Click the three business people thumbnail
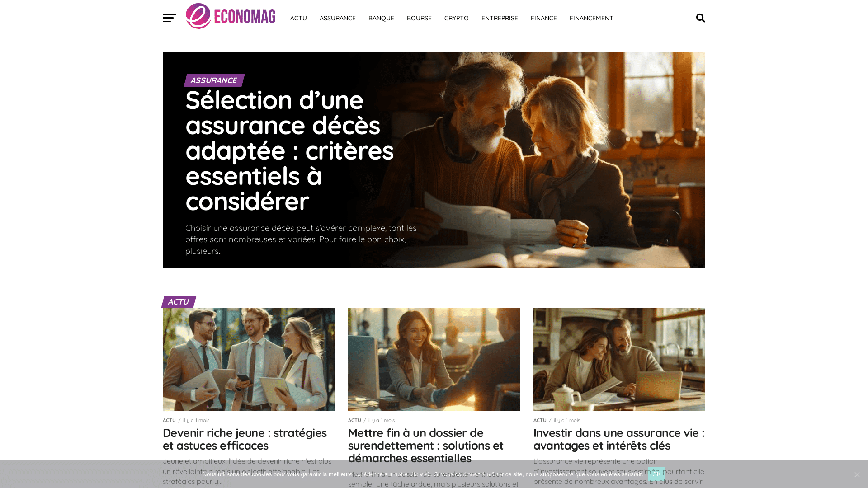 point(249,360)
